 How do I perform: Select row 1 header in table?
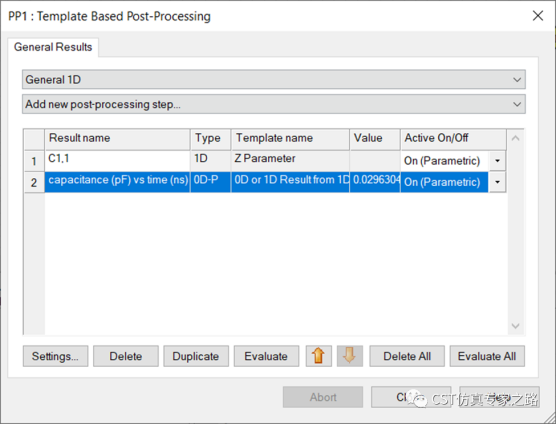pos(34,161)
